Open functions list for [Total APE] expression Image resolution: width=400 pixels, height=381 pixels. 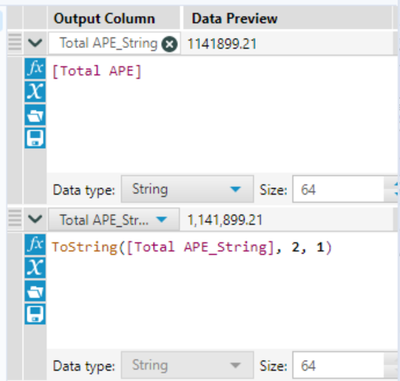pyautogui.click(x=35, y=68)
